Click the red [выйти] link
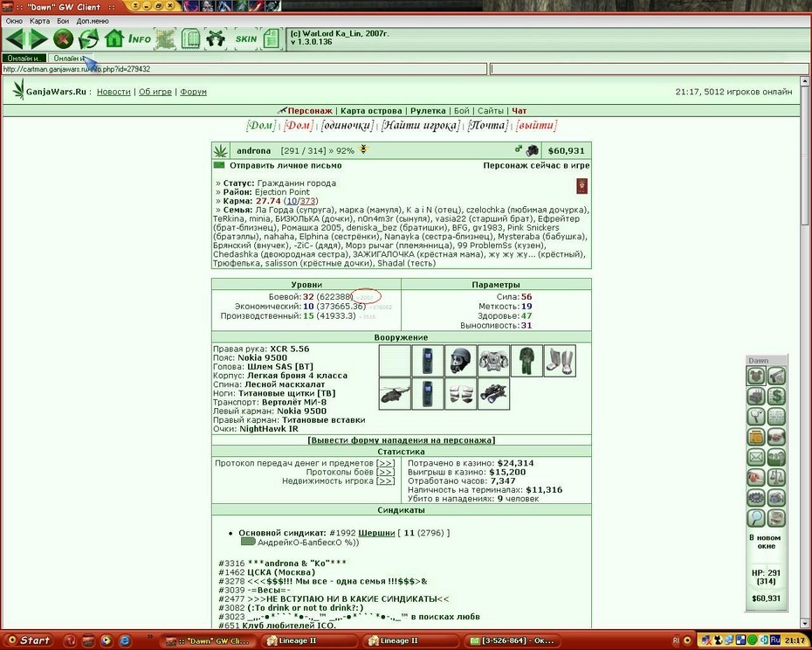The width and height of the screenshot is (812, 650). pos(536,126)
